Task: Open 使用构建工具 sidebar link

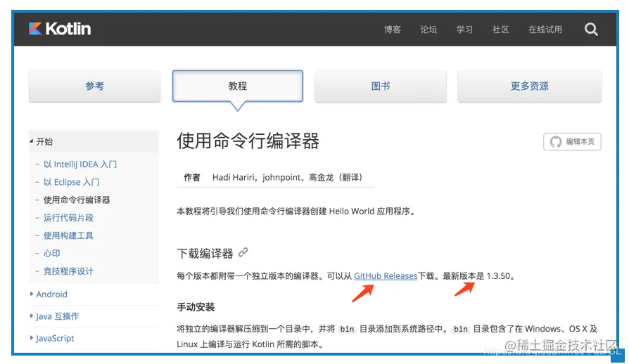Action: pos(68,235)
